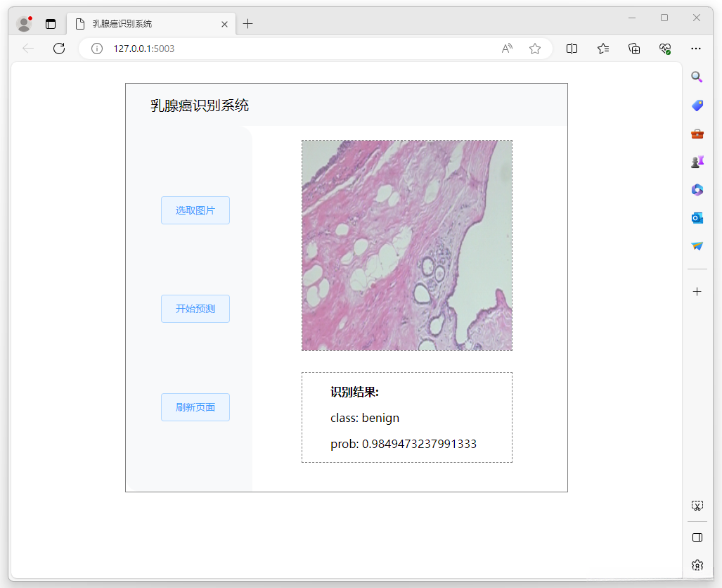Open the Drop panel in the sidebar

click(697, 246)
